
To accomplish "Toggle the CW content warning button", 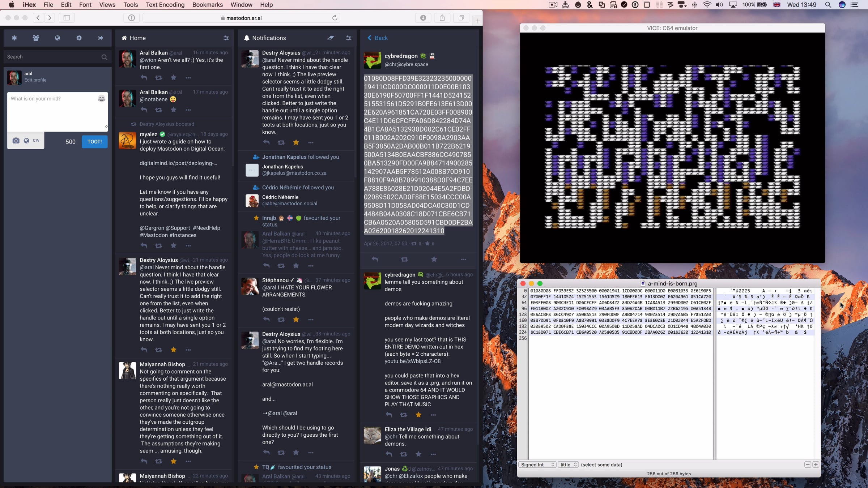I will point(36,141).
